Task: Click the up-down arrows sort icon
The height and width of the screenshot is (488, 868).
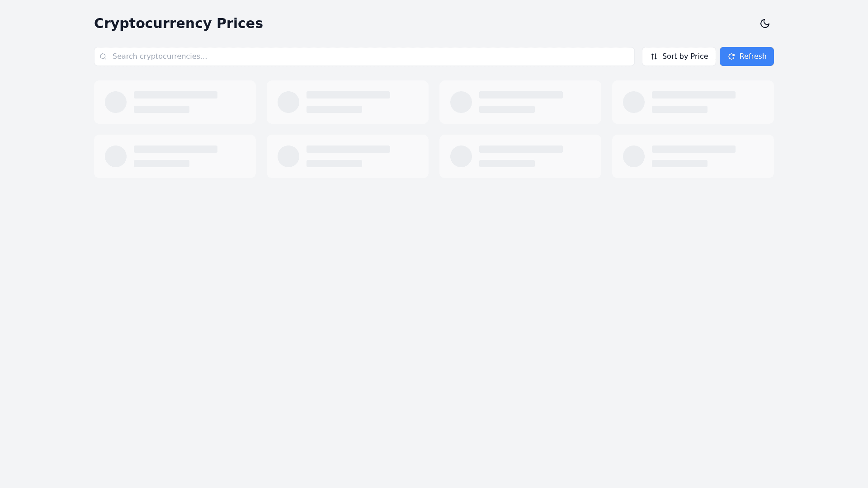Action: click(654, 56)
